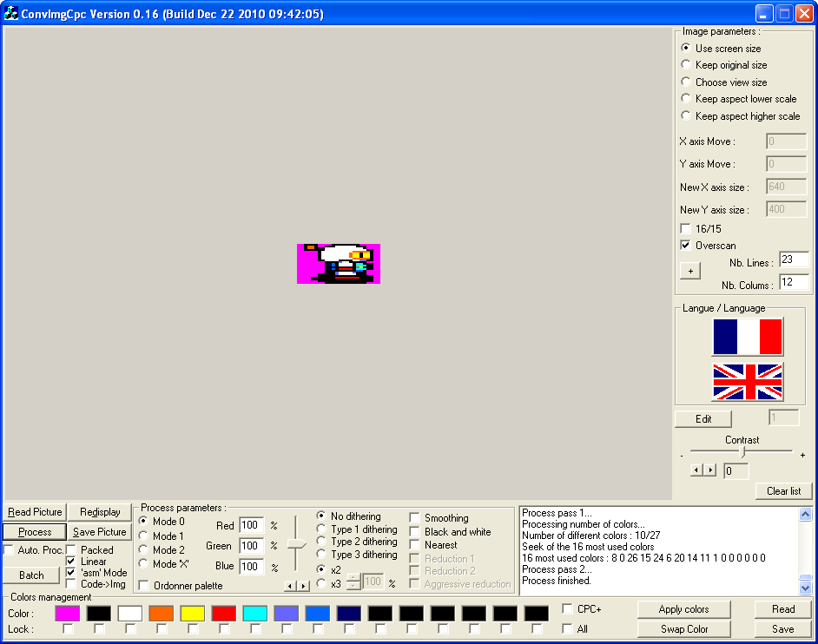Click the Apply colors button

point(683,609)
